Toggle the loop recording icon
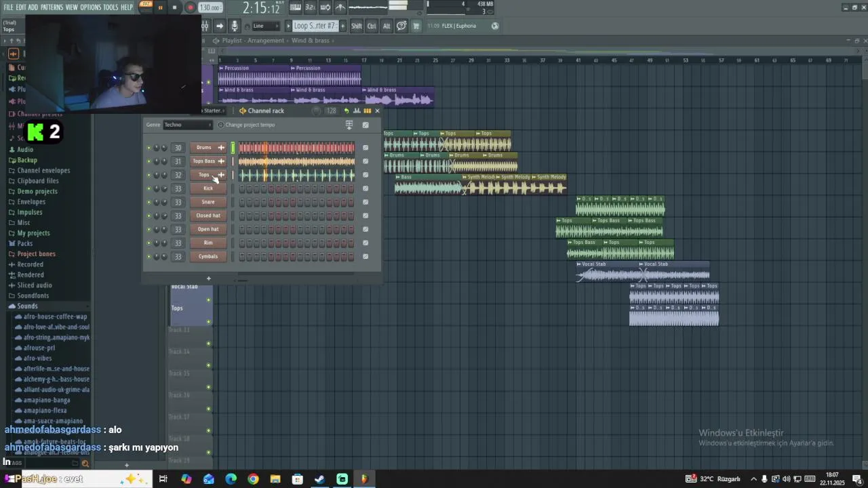The width and height of the screenshot is (868, 488). (325, 7)
